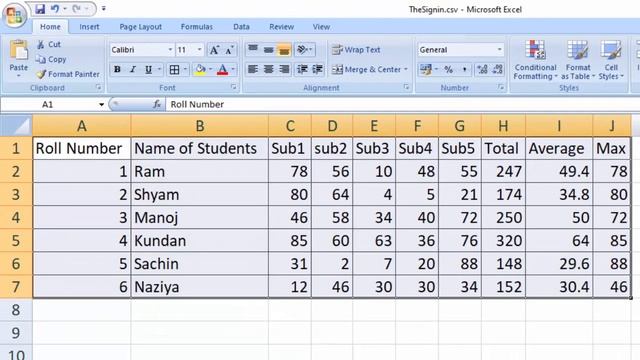Cut the selected cells
The width and height of the screenshot is (640, 360).
point(49,44)
